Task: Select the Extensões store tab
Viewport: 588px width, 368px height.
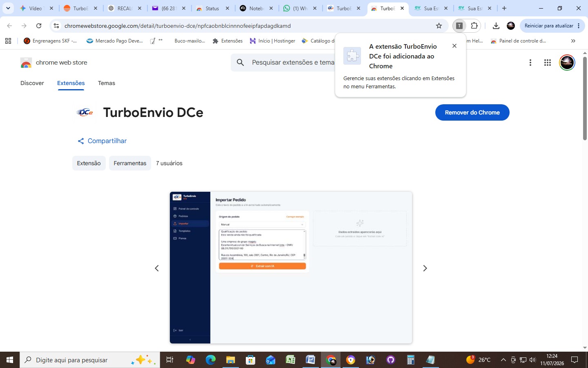Action: (x=71, y=83)
